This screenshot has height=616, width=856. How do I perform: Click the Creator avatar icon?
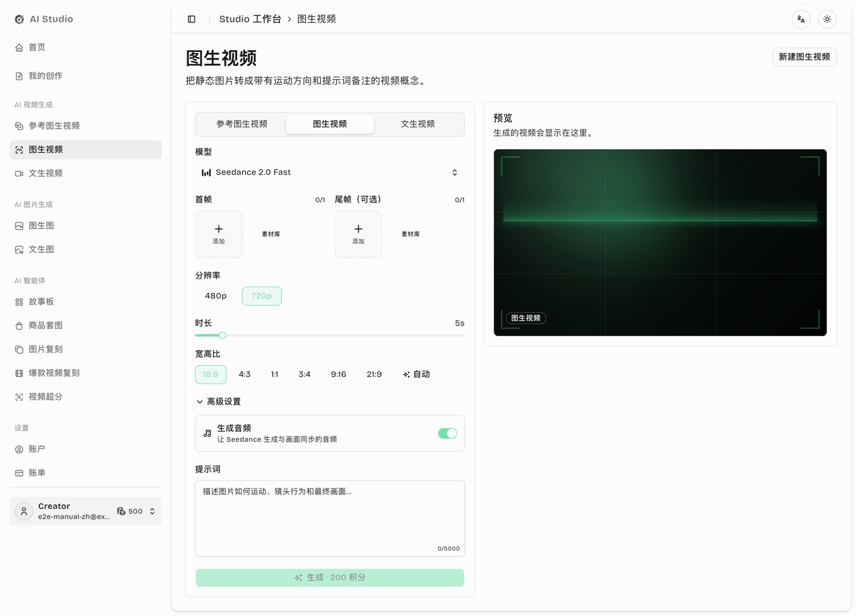click(24, 511)
